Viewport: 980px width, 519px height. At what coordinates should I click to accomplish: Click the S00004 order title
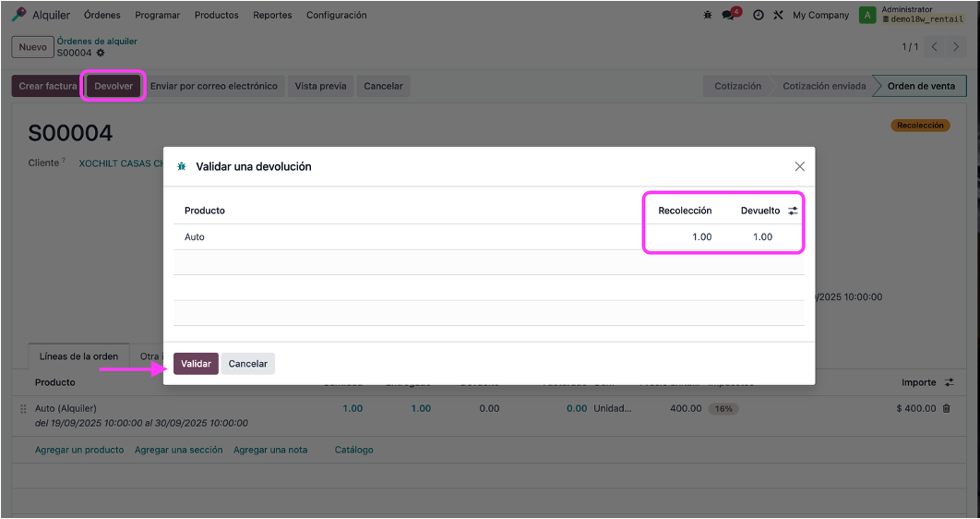pos(70,133)
